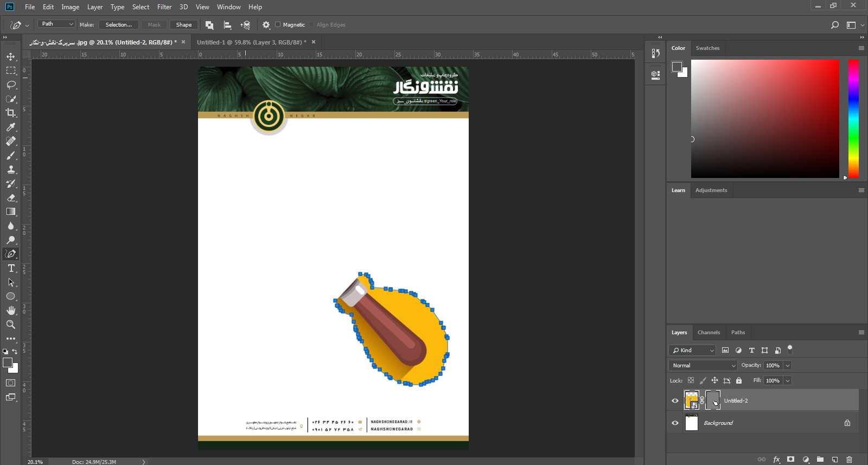
Task: Choose the Eyedropper tool
Action: (x=11, y=127)
